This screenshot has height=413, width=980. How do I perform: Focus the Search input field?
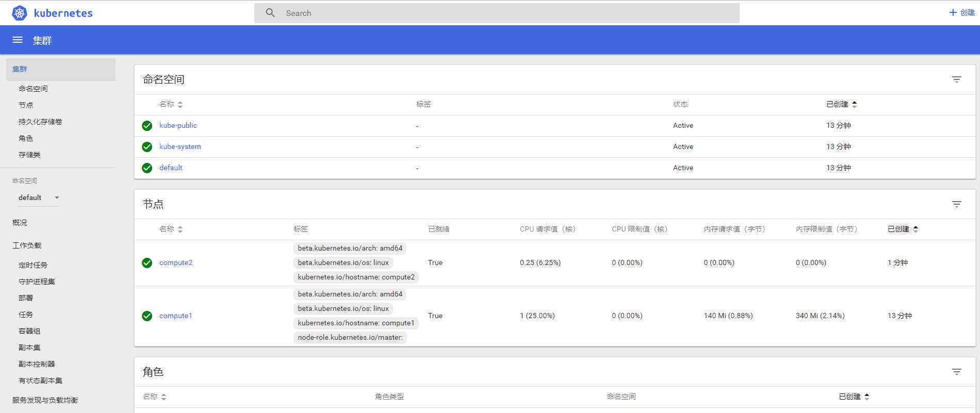click(x=496, y=13)
